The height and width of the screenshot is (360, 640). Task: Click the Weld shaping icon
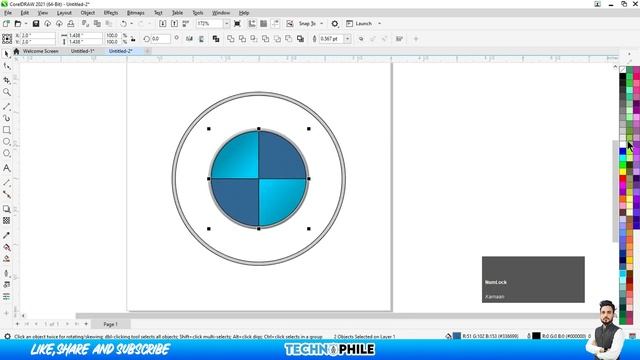231,39
